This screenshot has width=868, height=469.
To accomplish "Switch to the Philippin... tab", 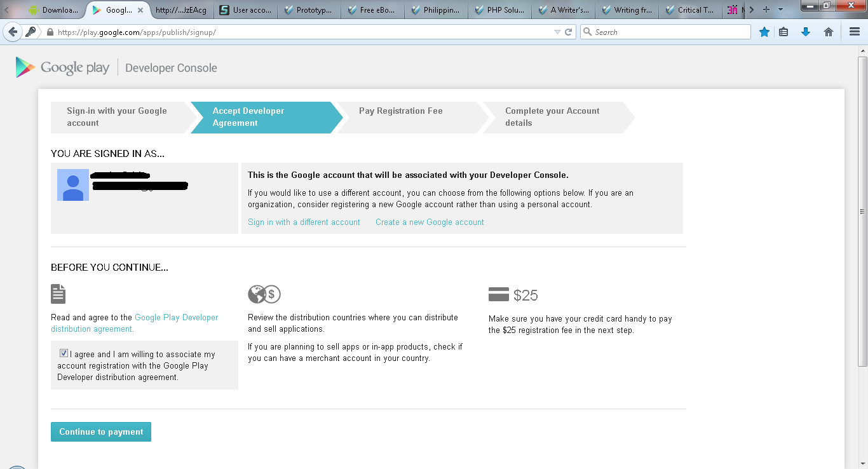I will [435, 10].
